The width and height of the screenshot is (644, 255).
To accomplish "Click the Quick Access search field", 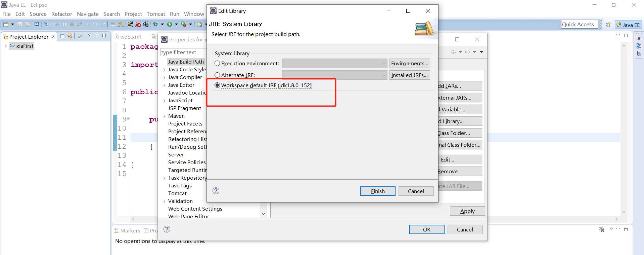I will click(580, 24).
